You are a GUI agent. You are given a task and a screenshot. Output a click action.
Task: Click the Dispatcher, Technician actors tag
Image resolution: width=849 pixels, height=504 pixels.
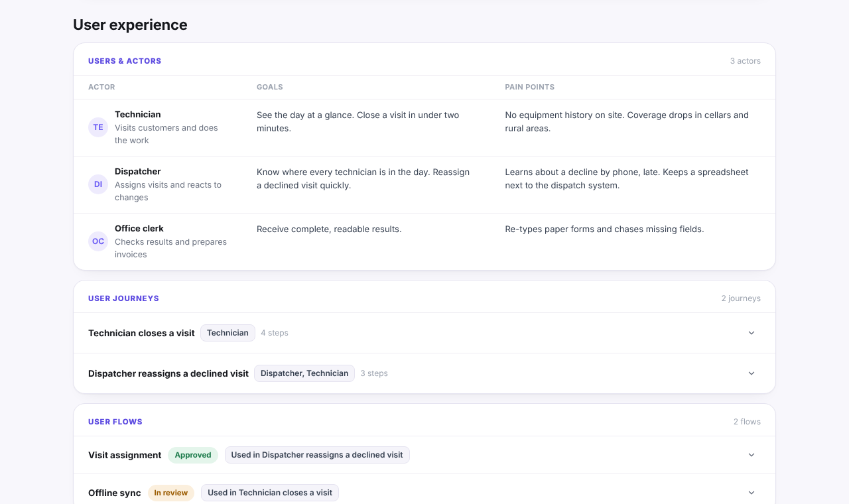[x=304, y=373]
